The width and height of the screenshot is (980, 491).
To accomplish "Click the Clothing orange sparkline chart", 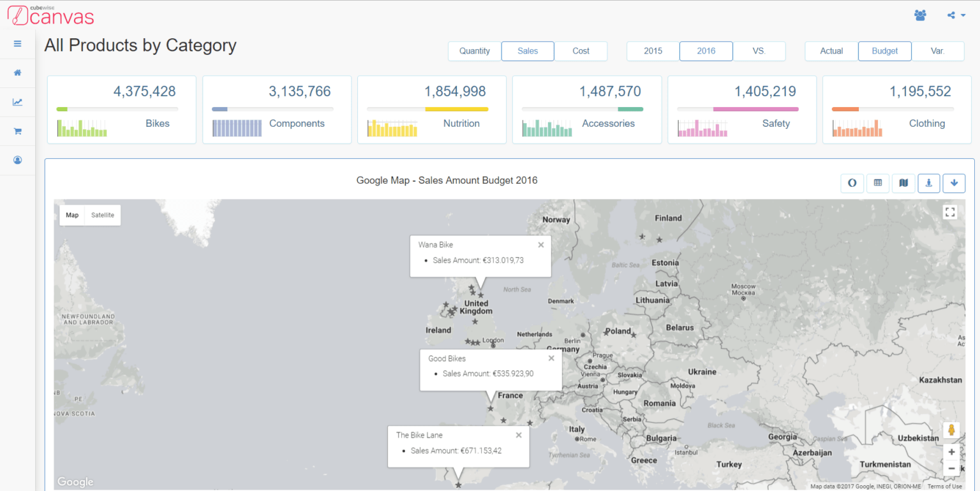I will (x=857, y=128).
